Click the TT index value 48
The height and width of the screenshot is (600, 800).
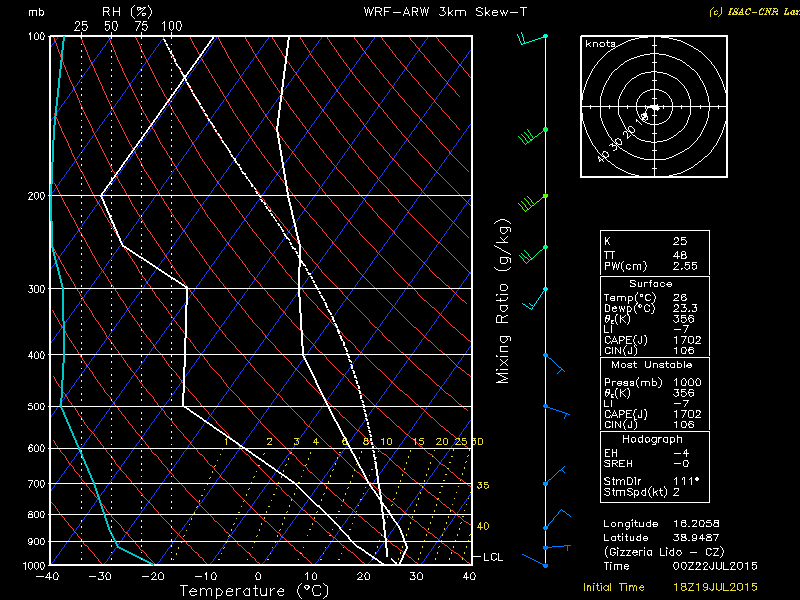tap(680, 255)
